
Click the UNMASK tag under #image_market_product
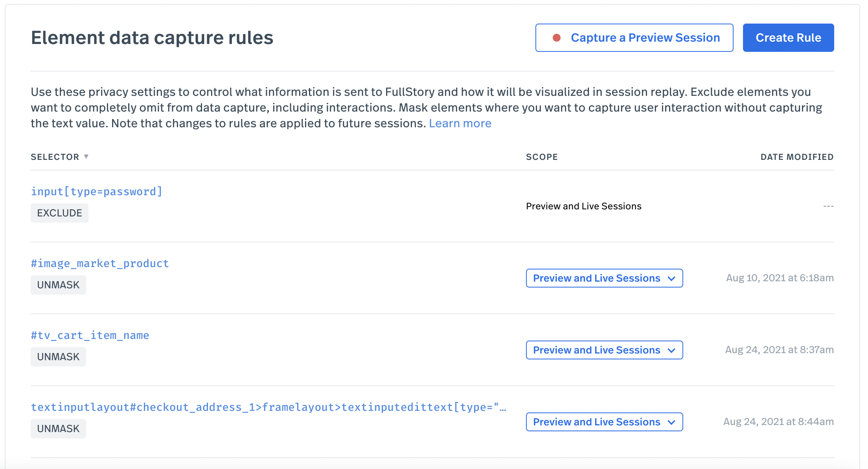pos(58,285)
